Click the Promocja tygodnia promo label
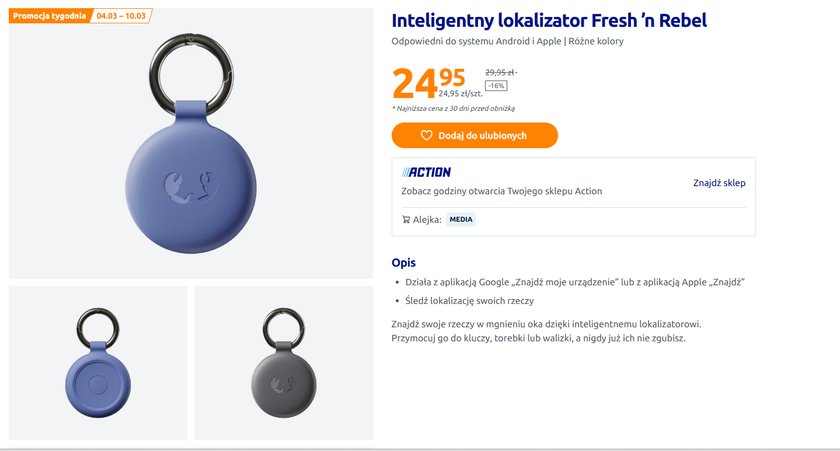This screenshot has width=840, height=451. (x=49, y=16)
